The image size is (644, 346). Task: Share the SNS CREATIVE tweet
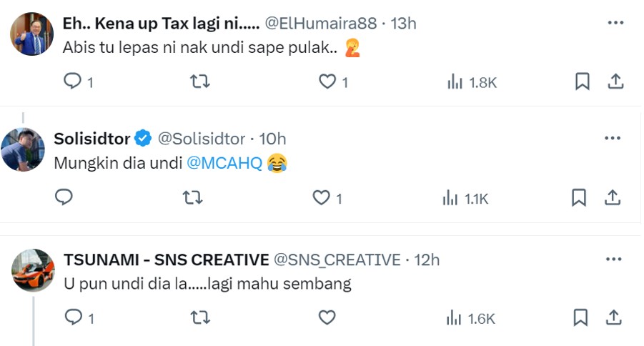[613, 317]
